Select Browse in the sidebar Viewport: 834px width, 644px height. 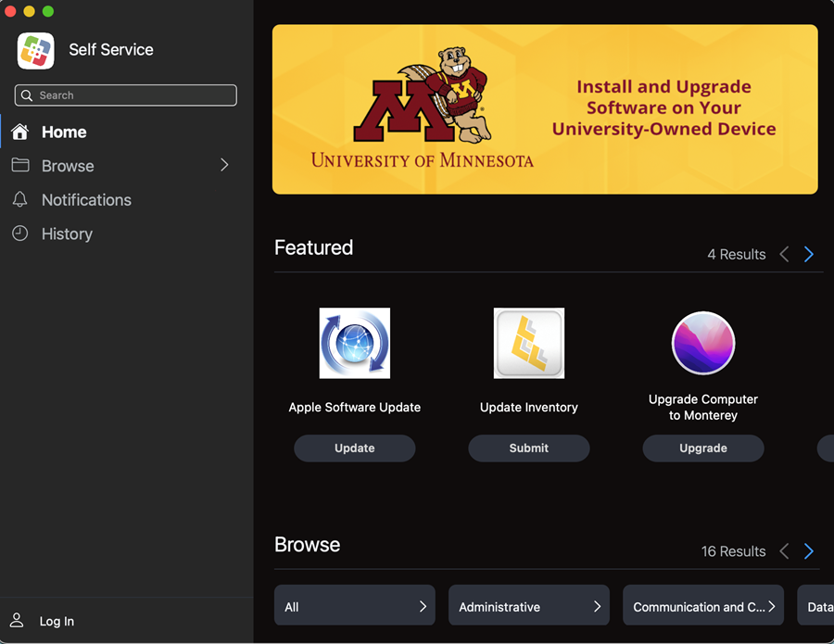pos(127,165)
